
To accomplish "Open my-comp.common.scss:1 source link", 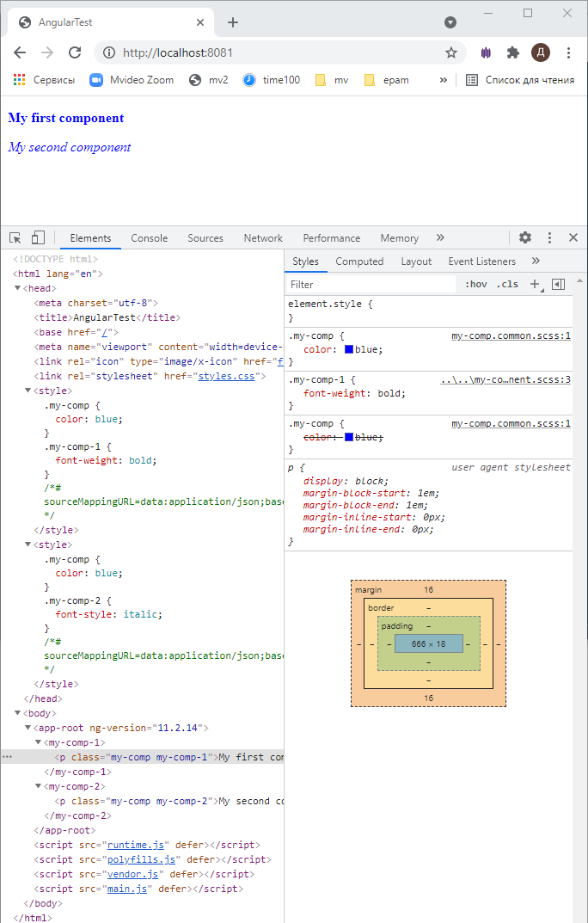I will click(511, 336).
